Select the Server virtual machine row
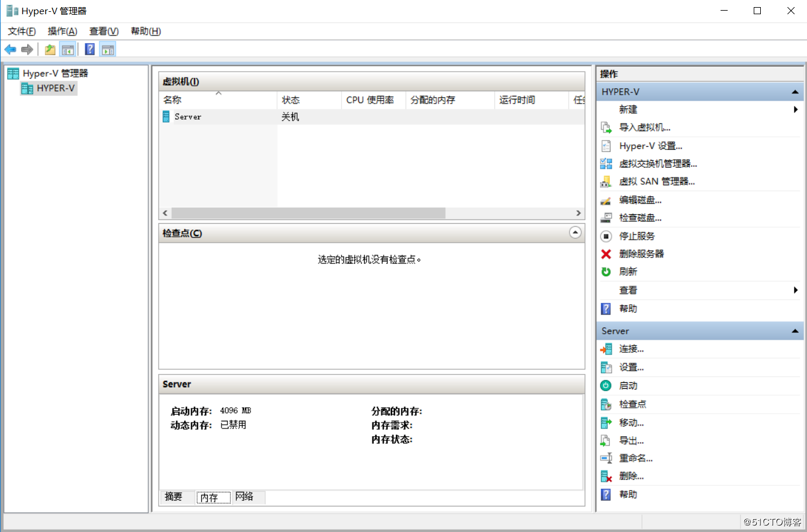The image size is (807, 532). [x=187, y=117]
